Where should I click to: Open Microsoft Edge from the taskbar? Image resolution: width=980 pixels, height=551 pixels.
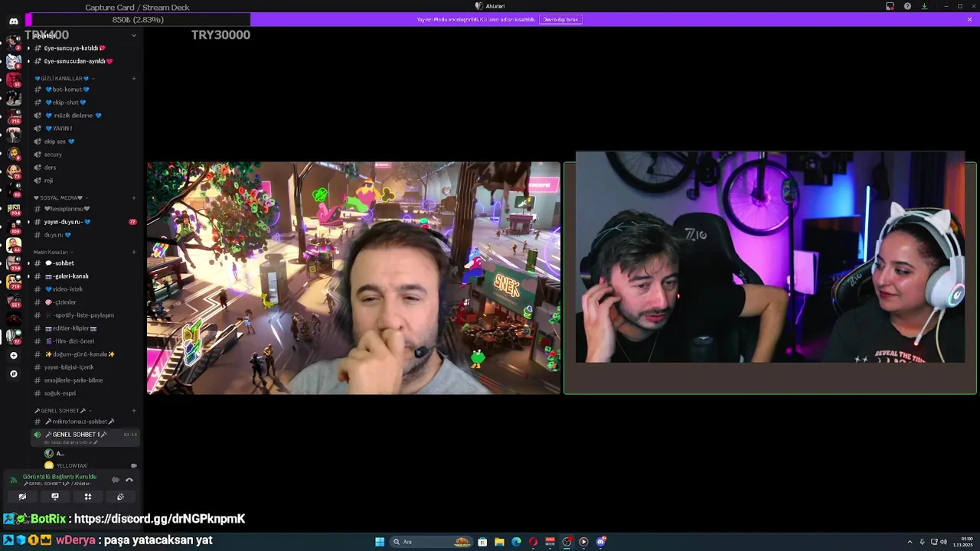[x=516, y=542]
